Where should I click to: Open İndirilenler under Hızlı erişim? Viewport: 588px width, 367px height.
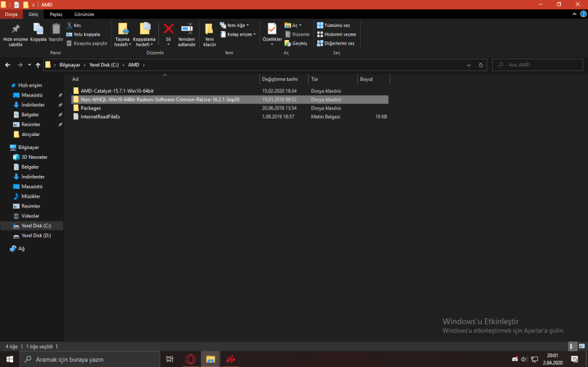pos(33,105)
